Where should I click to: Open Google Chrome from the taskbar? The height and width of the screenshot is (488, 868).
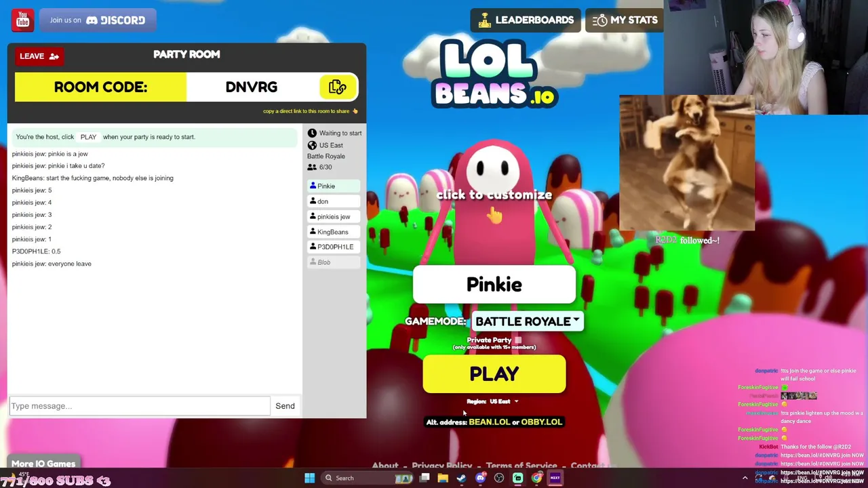click(x=536, y=478)
